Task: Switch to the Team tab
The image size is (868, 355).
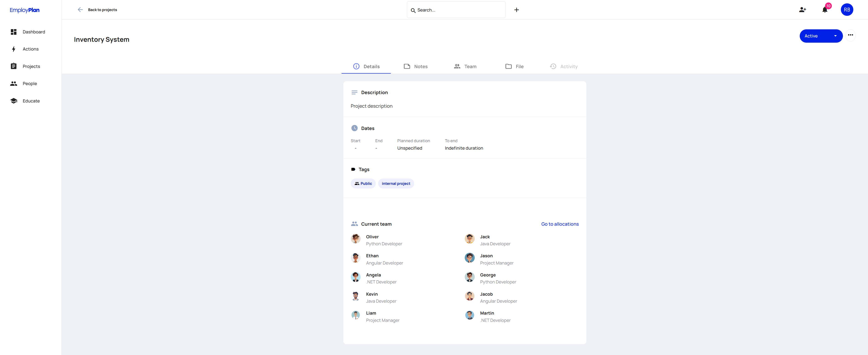Action: (x=465, y=67)
